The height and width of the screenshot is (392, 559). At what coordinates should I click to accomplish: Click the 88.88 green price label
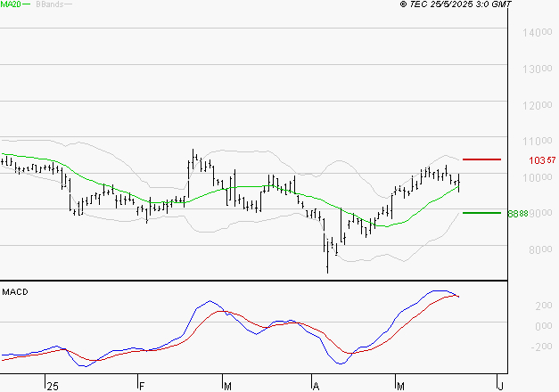[518, 214]
